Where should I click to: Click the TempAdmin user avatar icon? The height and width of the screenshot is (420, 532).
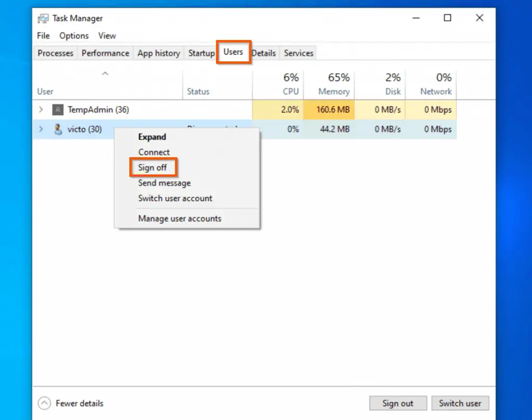point(57,110)
